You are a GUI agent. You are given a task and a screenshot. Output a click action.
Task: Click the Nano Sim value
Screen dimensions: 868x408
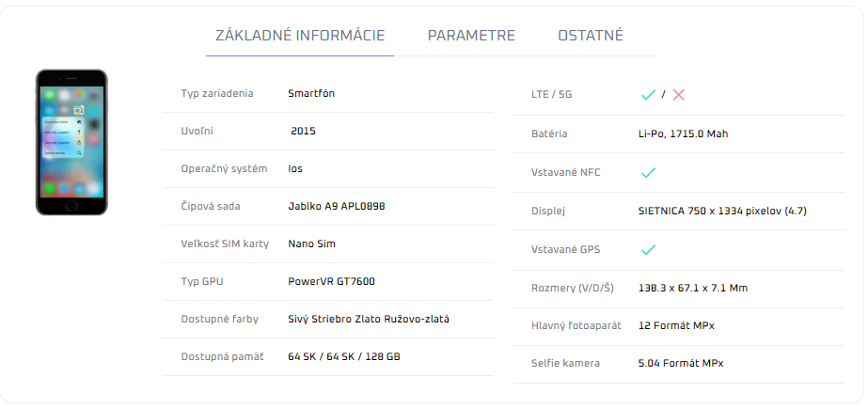click(x=311, y=243)
